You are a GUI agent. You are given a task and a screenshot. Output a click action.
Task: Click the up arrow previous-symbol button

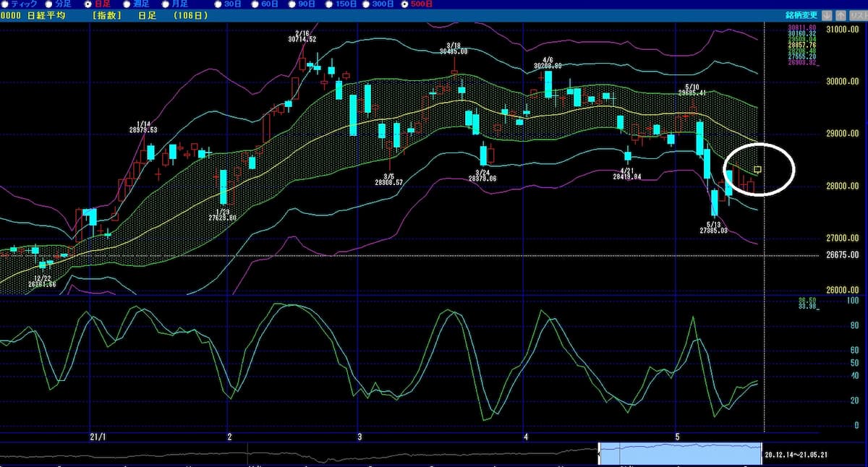click(x=841, y=14)
